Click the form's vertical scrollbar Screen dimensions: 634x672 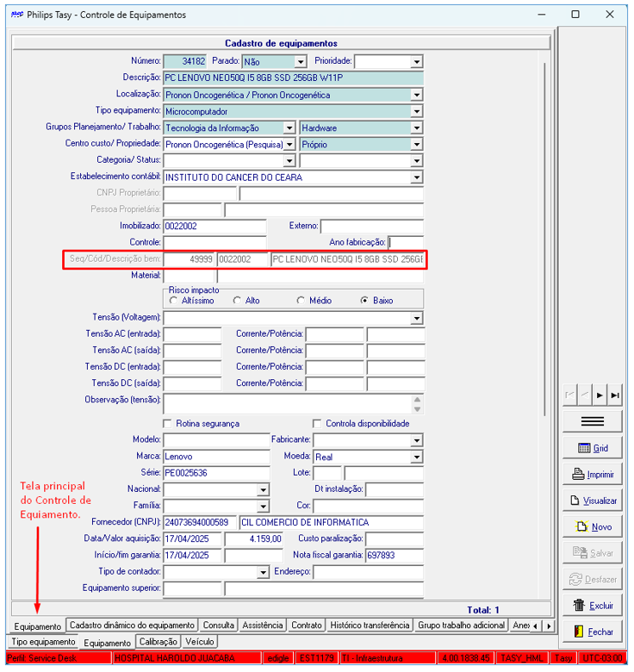pyautogui.click(x=544, y=240)
